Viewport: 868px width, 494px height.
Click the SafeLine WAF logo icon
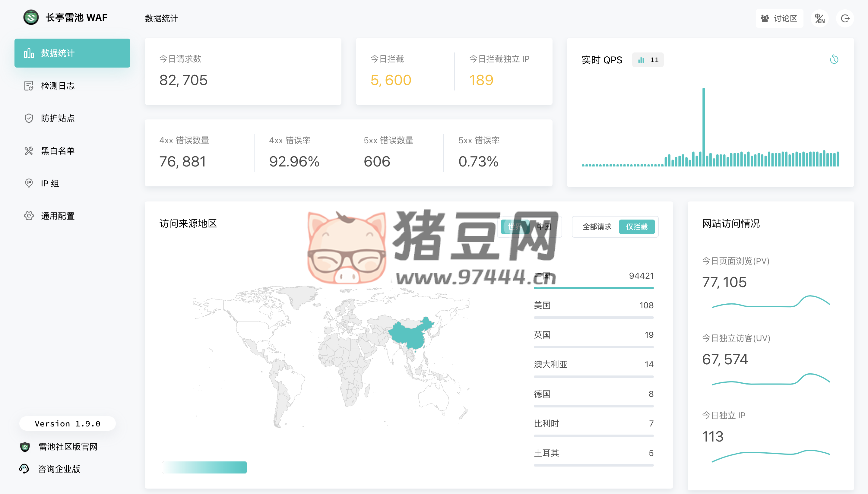point(31,17)
